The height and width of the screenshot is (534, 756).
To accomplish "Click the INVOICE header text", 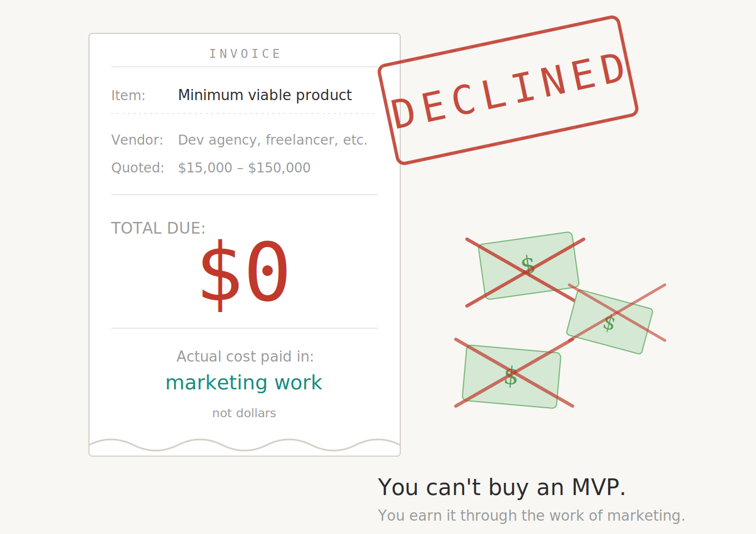I will pos(245,54).
